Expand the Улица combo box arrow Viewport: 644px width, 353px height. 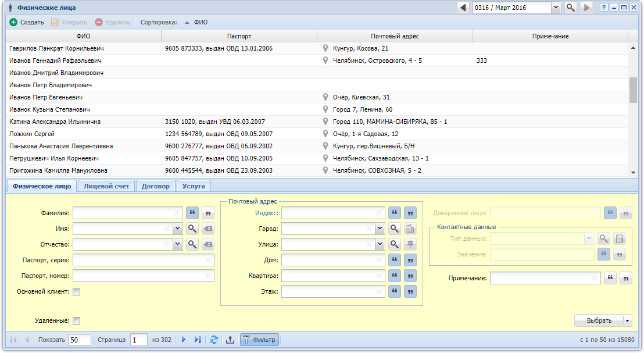(x=380, y=244)
